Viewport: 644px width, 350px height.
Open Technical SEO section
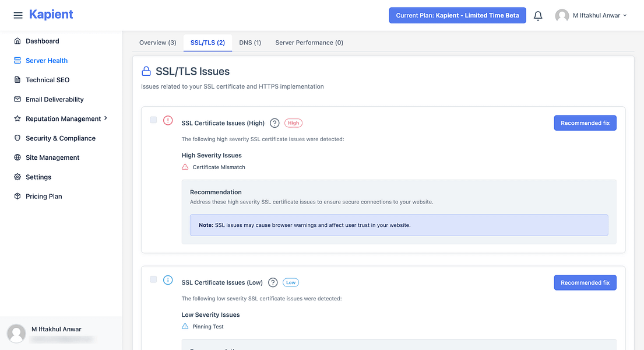pyautogui.click(x=47, y=80)
